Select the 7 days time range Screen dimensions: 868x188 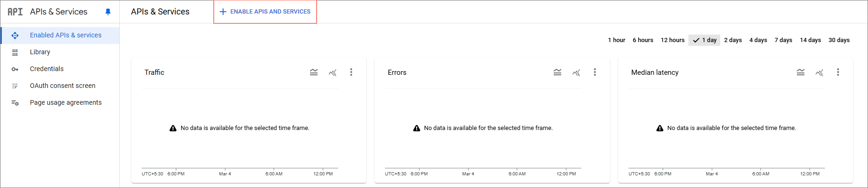783,40
